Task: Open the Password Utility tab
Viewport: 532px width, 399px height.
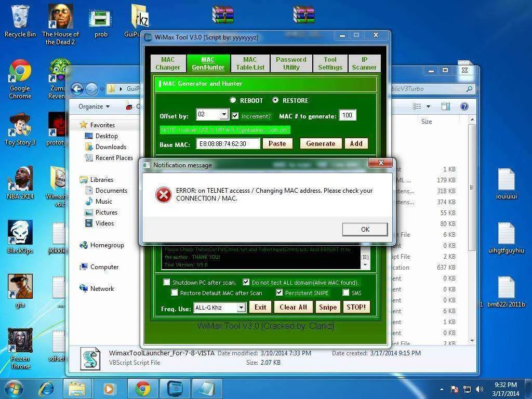Action: tap(291, 63)
